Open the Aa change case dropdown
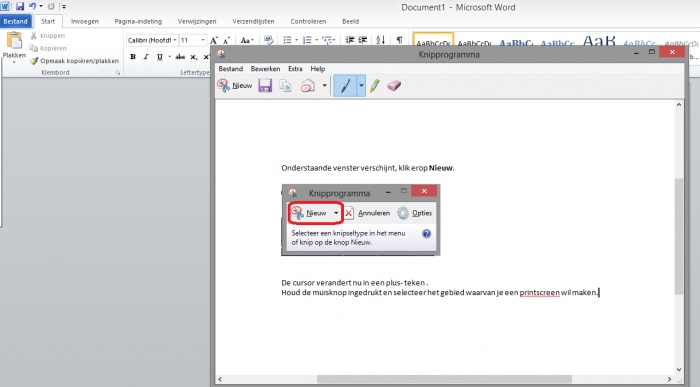700x387 pixels. [247, 40]
